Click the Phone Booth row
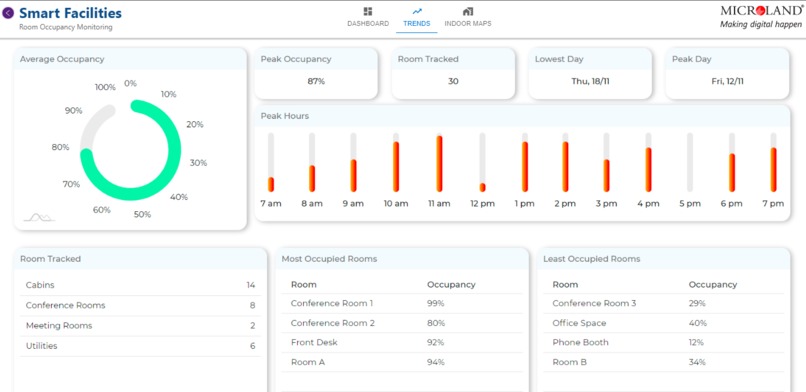 pos(664,343)
